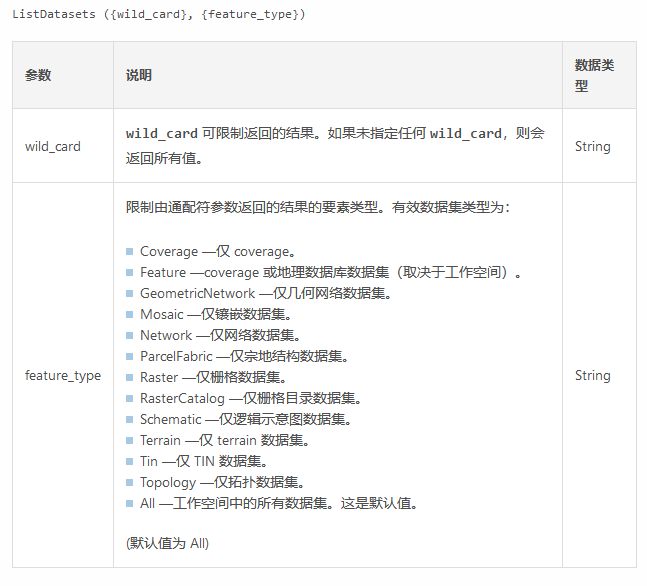Click the wild_card description text
The height and width of the screenshot is (586, 647).
(x=335, y=146)
